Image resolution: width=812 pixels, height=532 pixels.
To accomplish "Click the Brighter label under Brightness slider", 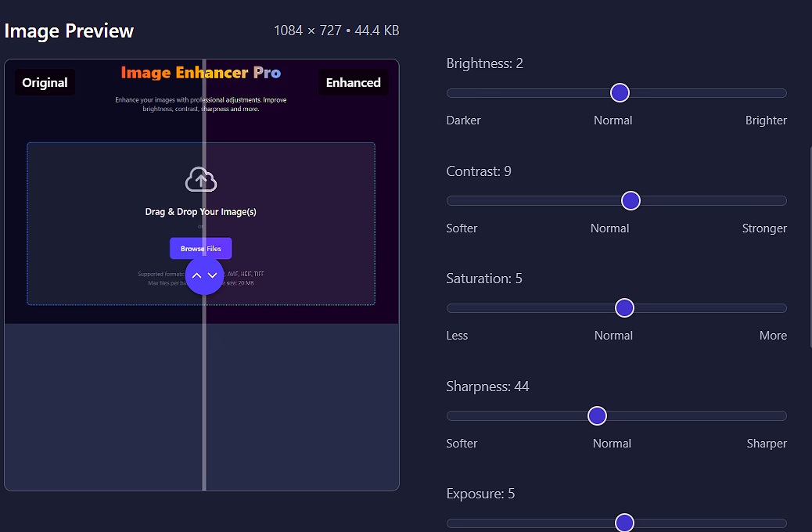I will click(766, 120).
